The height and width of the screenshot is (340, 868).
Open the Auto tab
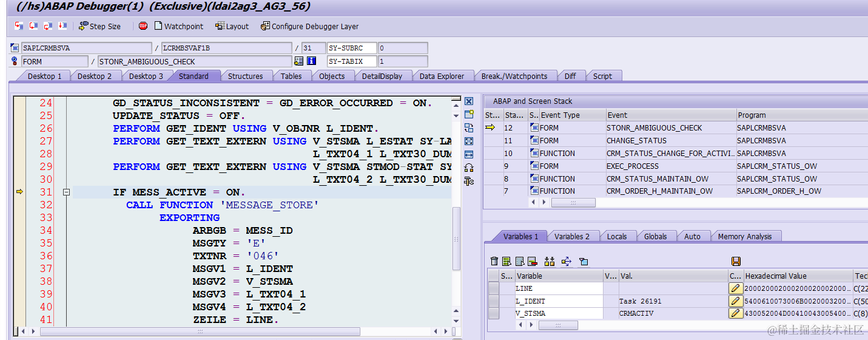click(x=692, y=236)
